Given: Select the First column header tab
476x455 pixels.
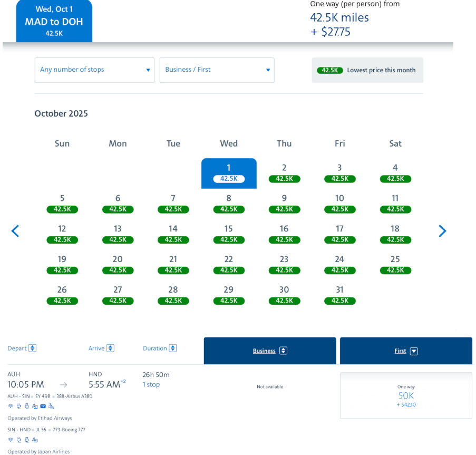Looking at the screenshot, I should point(406,351).
